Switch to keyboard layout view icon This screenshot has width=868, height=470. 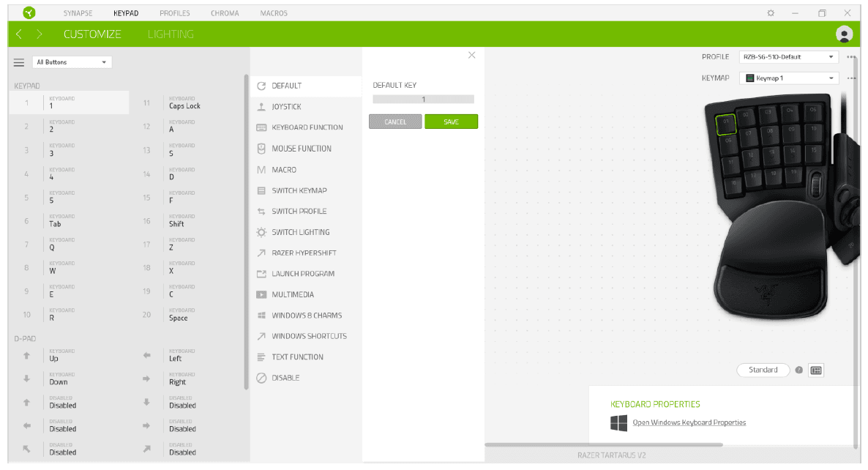[x=816, y=370]
